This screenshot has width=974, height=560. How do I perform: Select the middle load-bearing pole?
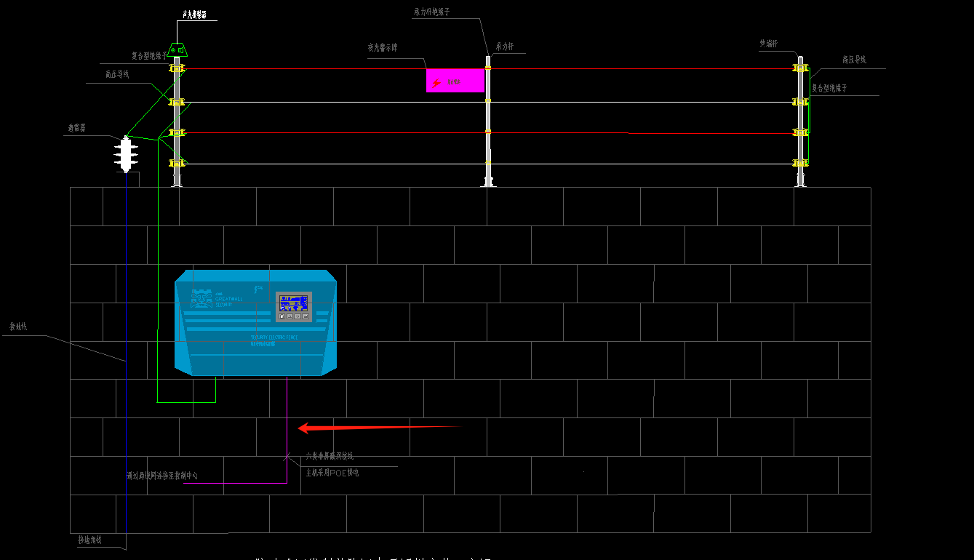tap(489, 121)
